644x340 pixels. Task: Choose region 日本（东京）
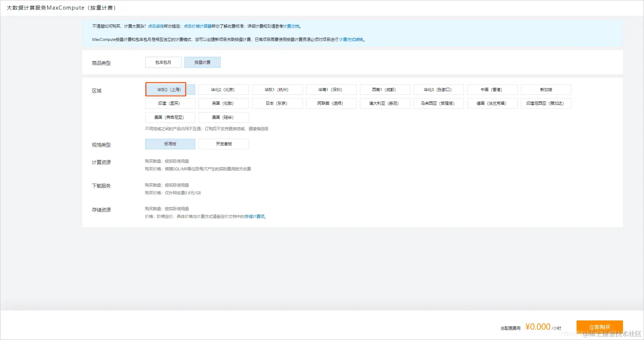point(277,103)
